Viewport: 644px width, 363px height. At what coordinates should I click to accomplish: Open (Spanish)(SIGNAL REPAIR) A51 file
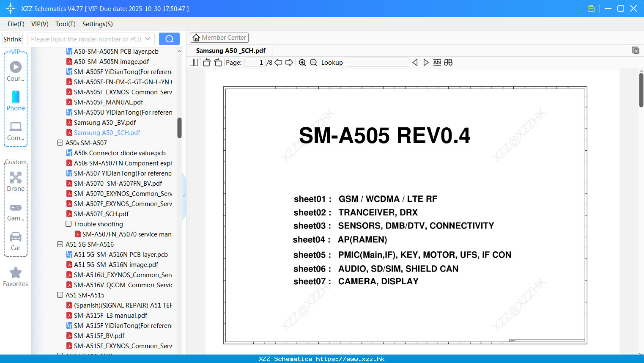pyautogui.click(x=119, y=305)
